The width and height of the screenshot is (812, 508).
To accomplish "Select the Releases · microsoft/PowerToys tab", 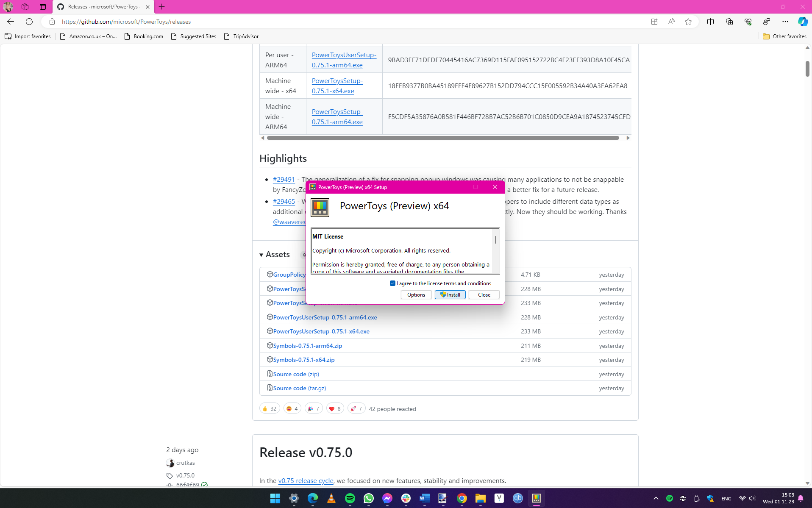I will (x=103, y=7).
